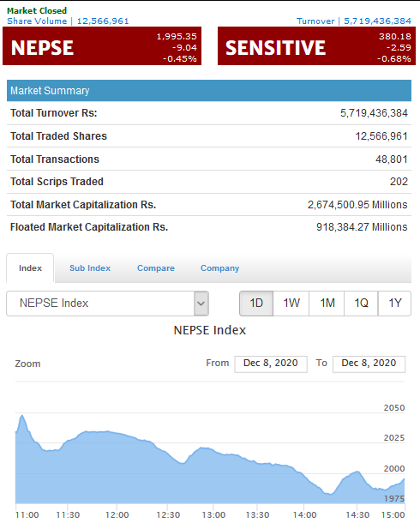Click the Total Transactions label
420x523 pixels.
(x=55, y=159)
